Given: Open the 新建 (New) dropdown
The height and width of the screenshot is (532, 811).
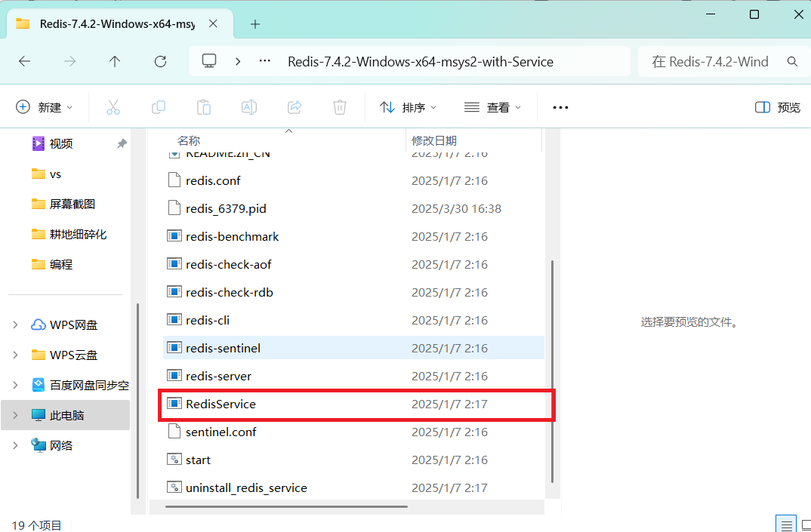Looking at the screenshot, I should click(x=44, y=107).
